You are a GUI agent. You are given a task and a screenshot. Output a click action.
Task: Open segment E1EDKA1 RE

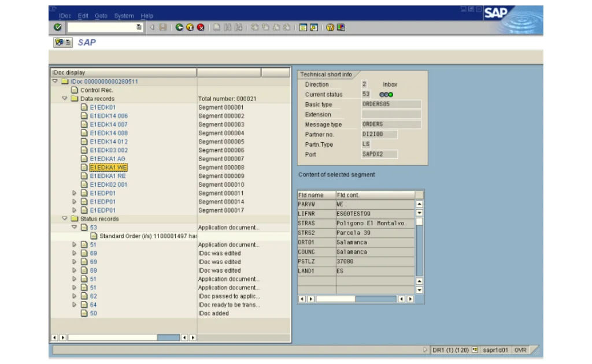tap(108, 176)
